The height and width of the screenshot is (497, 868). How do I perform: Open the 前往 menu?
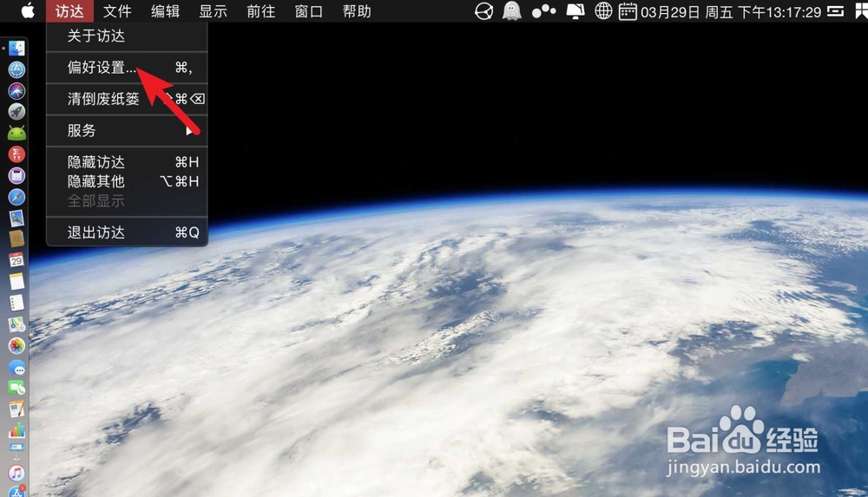(260, 11)
